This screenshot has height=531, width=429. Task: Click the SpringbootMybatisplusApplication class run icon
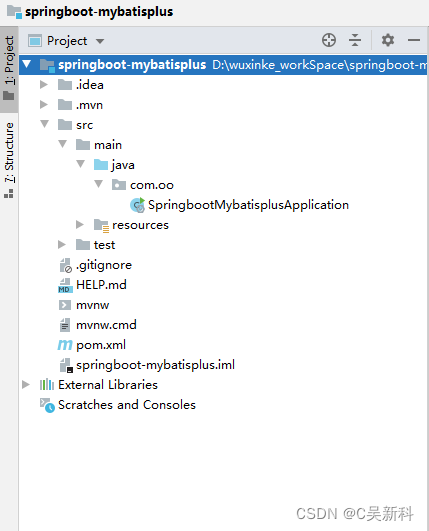click(x=137, y=205)
